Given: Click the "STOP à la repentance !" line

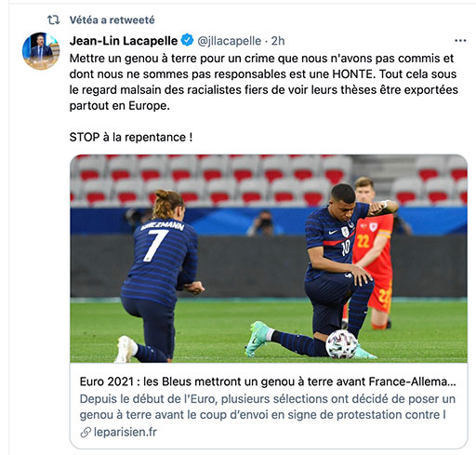Looking at the screenshot, I should pyautogui.click(x=131, y=137).
